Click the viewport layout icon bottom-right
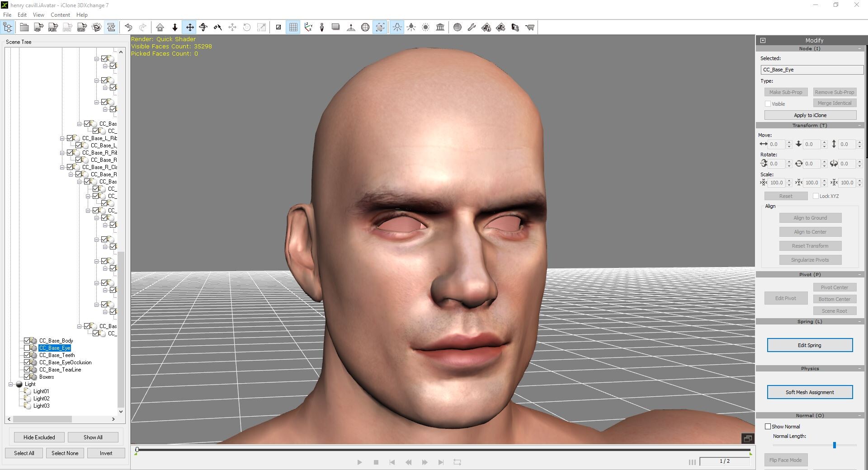The width and height of the screenshot is (868, 470). tap(748, 438)
